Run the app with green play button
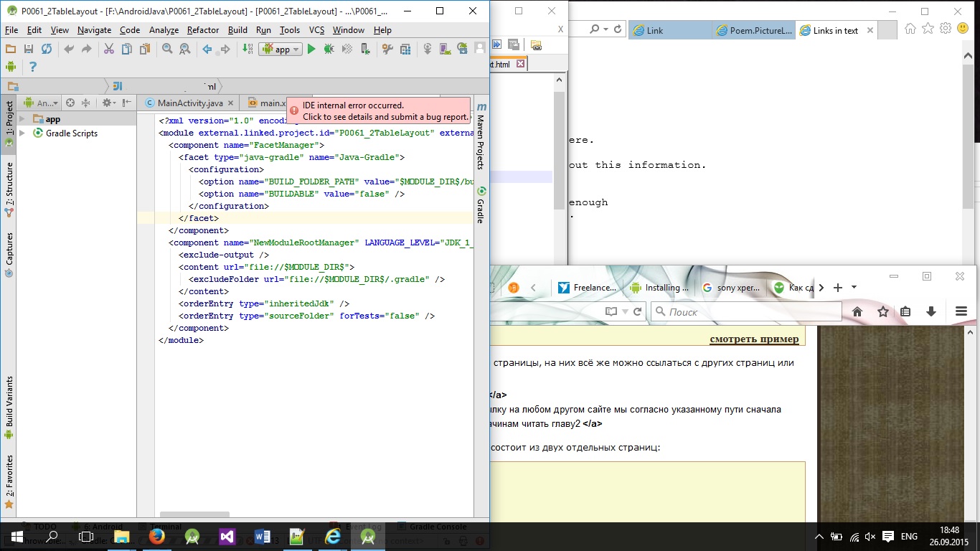The image size is (980, 551). pos(311,49)
